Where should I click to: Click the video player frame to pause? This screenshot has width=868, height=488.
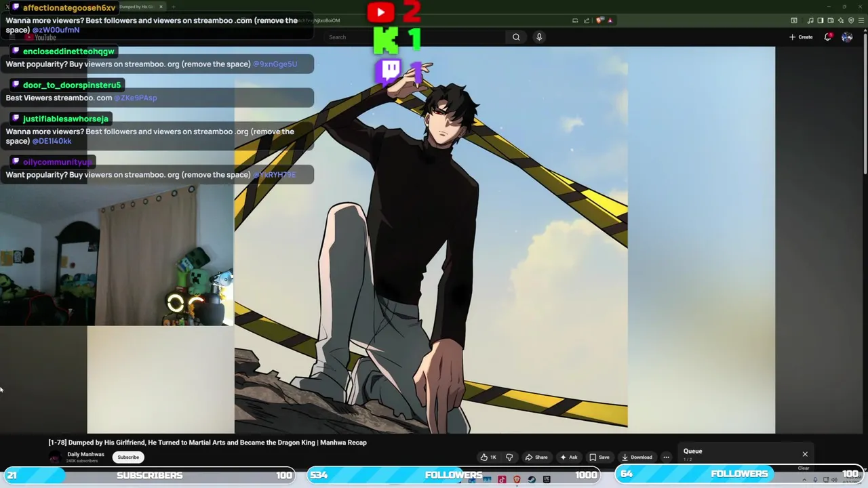click(x=431, y=240)
